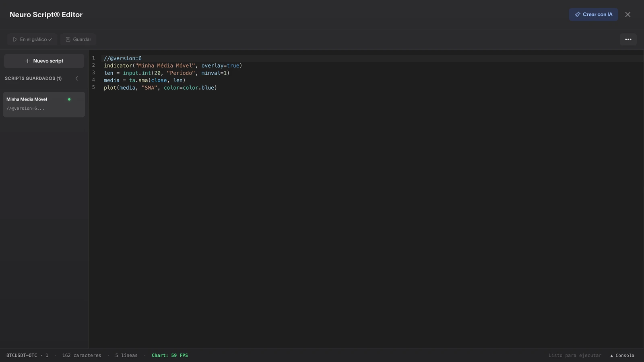
Task: Open Crear con IA assistant
Action: (593, 14)
